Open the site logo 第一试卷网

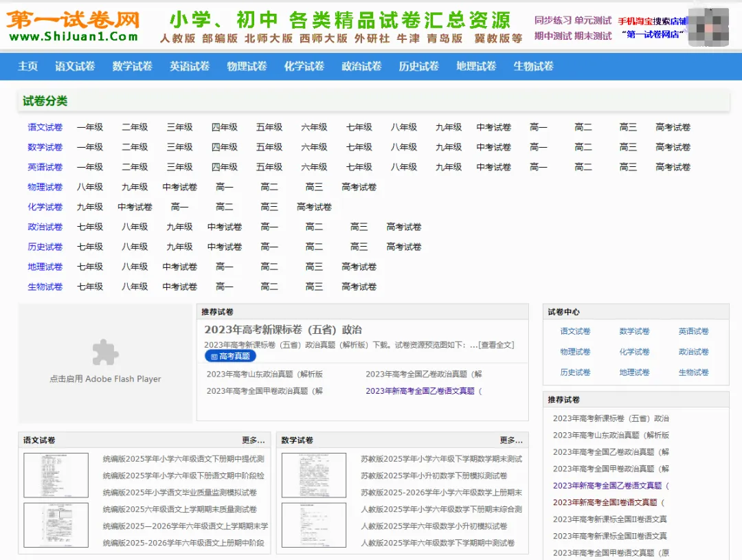pos(74,26)
